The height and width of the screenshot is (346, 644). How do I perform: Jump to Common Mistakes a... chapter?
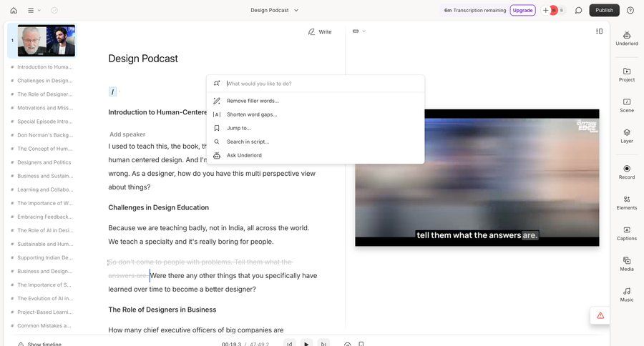[x=45, y=325]
